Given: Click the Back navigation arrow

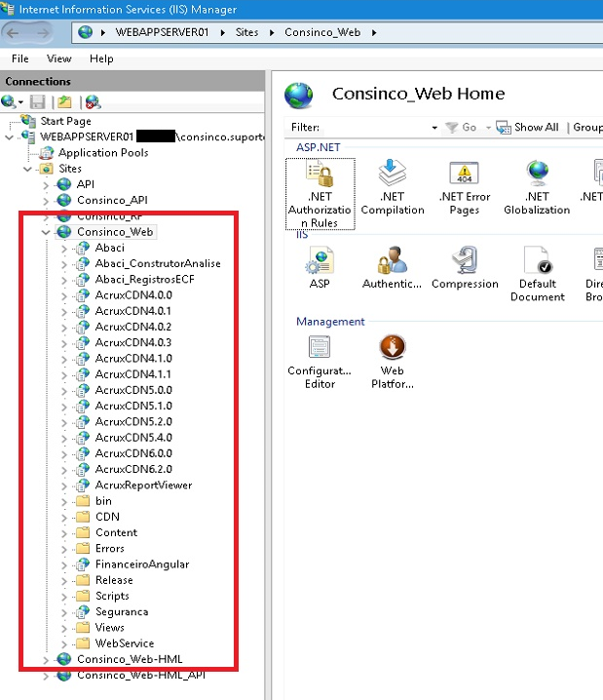Looking at the screenshot, I should pos(13,32).
